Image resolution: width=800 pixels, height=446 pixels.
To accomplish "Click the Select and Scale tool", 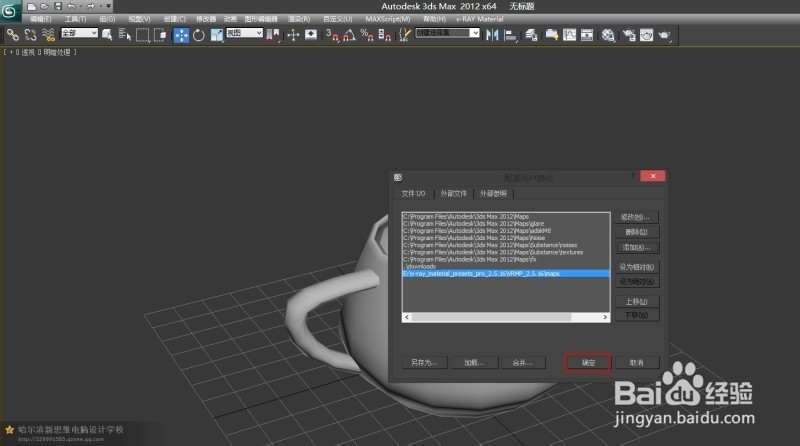I will coord(216,34).
